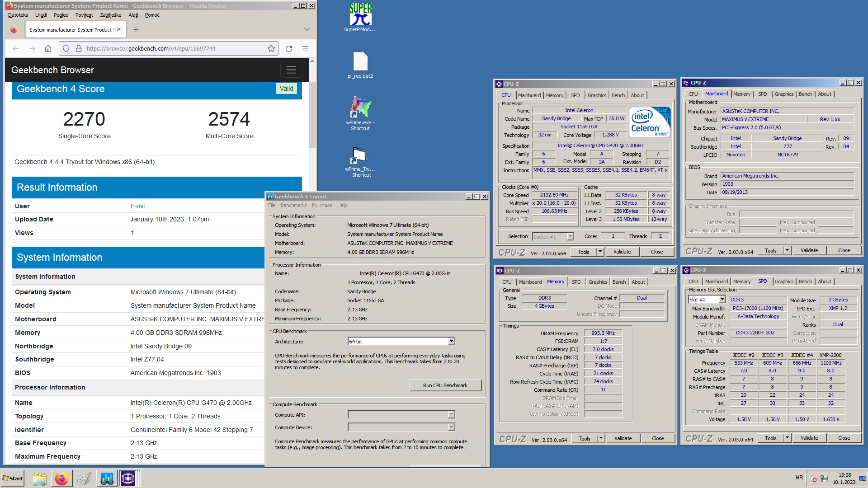Click volume icon in system tray
This screenshot has height=488, width=868.
(x=813, y=479)
